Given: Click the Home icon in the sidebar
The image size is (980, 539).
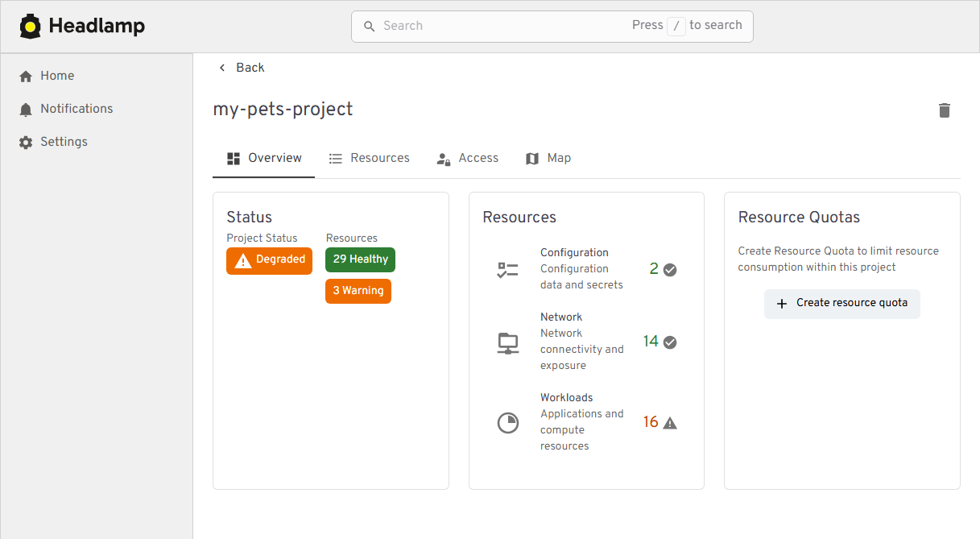Looking at the screenshot, I should point(25,75).
